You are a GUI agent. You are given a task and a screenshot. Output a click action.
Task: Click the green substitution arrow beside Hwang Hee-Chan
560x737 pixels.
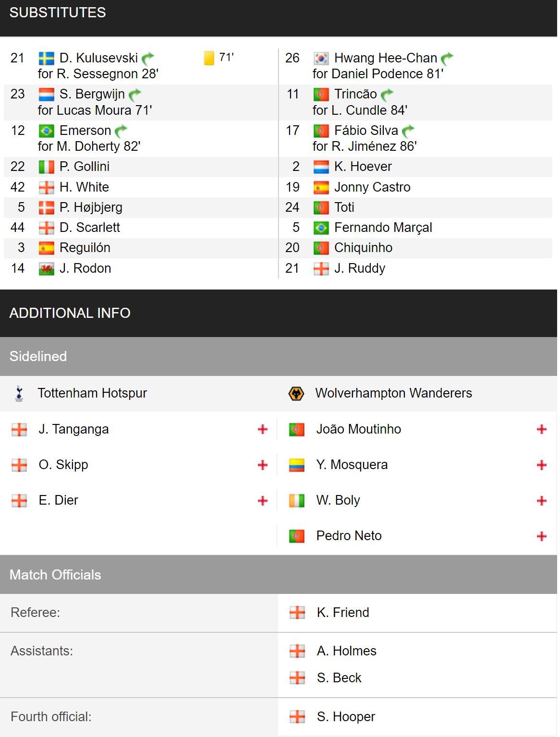pyautogui.click(x=447, y=59)
